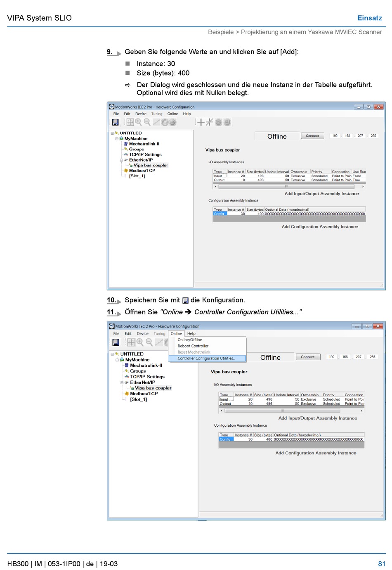Click the Connect button in the upper window
The width and height of the screenshot is (392, 570).
[312, 136]
